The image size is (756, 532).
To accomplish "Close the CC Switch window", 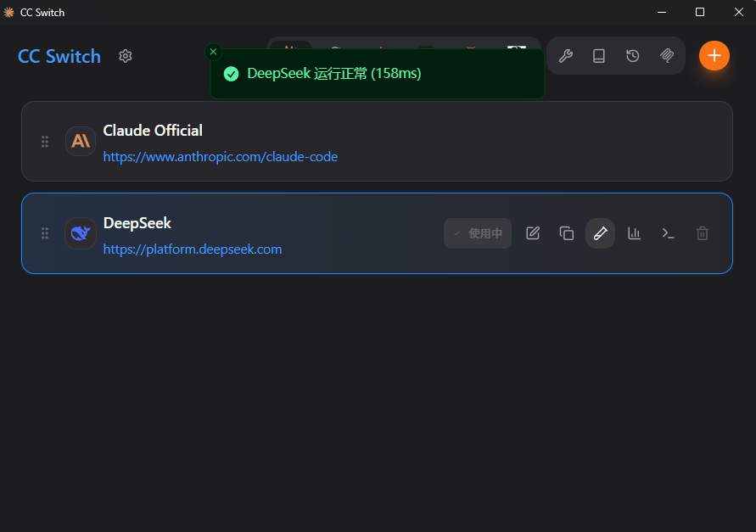I will pyautogui.click(x=738, y=12).
